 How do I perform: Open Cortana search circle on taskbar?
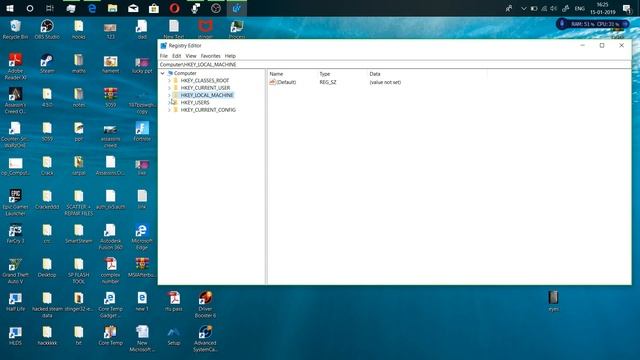(x=30, y=8)
